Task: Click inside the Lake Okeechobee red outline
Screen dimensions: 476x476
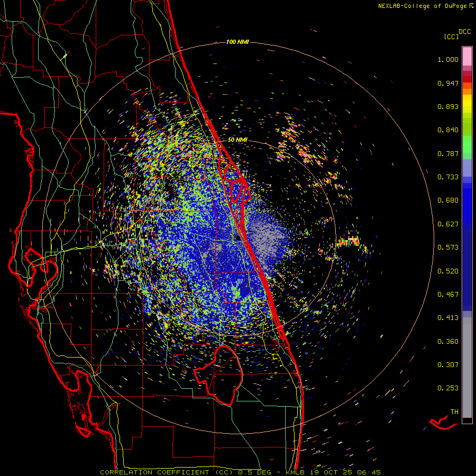Action: click(218, 375)
